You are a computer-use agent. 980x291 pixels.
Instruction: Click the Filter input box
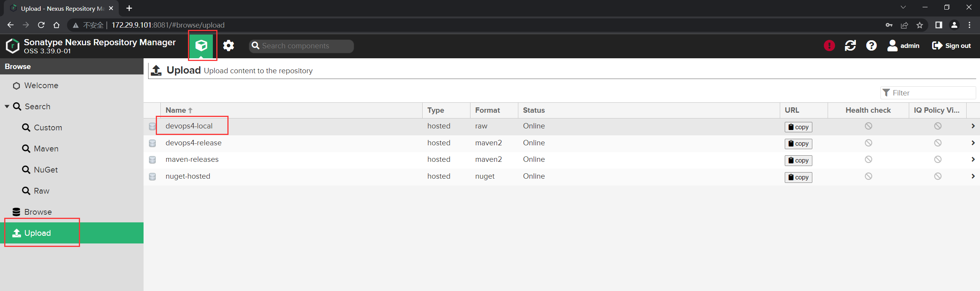(928, 93)
